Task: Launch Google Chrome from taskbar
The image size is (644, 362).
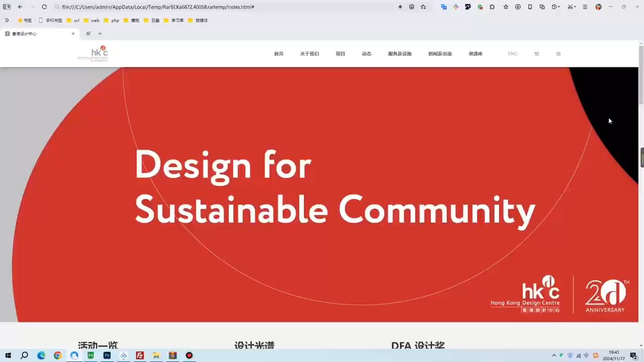Action: (58, 355)
